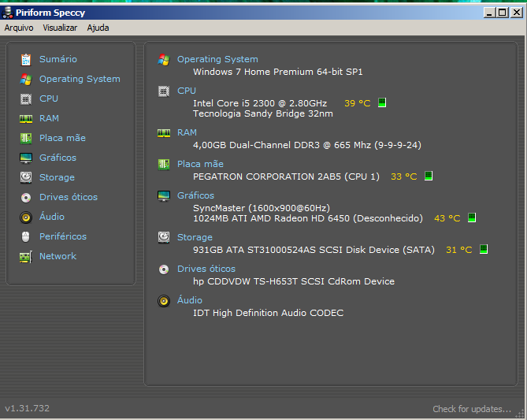Click the Áudio heading in summary panel
The image size is (527, 420).
coord(190,300)
